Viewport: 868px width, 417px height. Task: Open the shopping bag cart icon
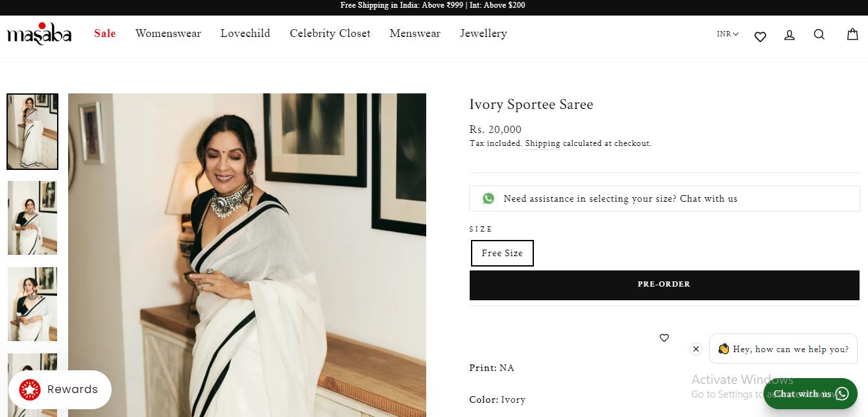pyautogui.click(x=852, y=34)
